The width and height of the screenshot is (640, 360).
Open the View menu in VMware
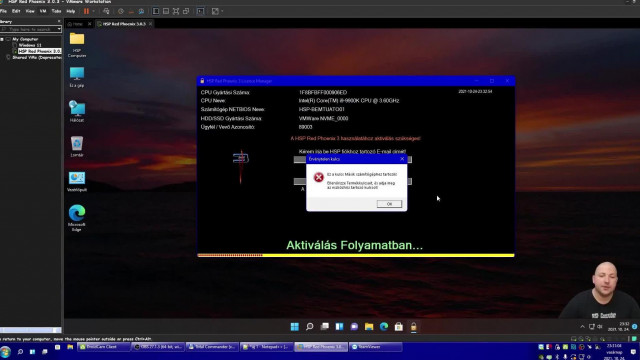[x=30, y=11]
